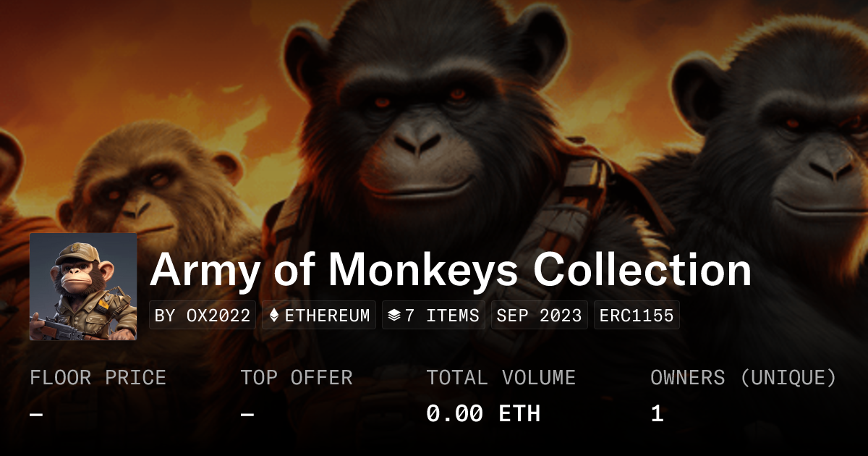Click the ERC1155 token standard badge

tap(637, 316)
